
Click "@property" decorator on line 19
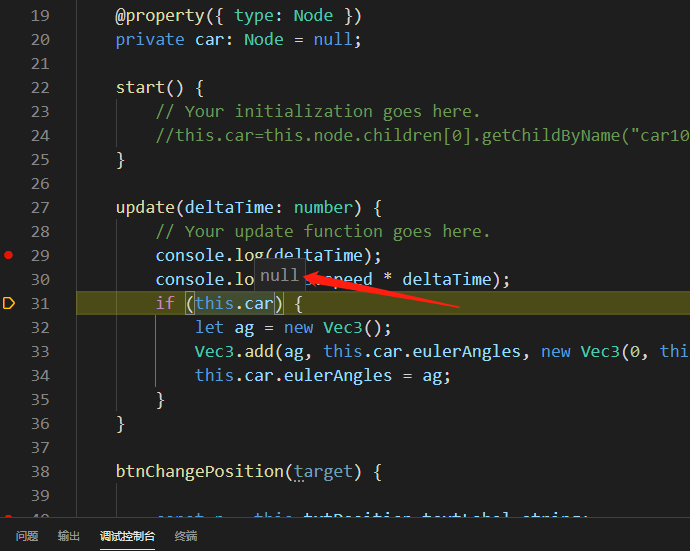pyautogui.click(x=160, y=16)
